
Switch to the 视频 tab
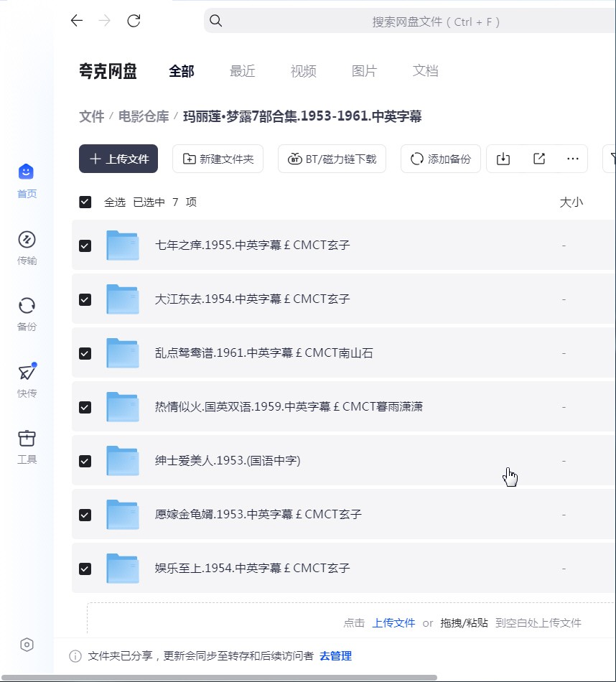click(x=303, y=71)
